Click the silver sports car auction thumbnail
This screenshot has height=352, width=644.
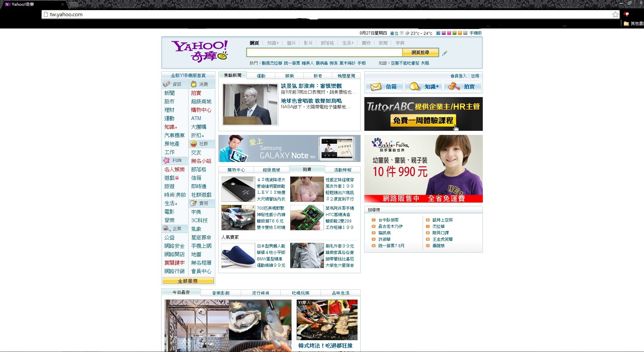click(238, 218)
